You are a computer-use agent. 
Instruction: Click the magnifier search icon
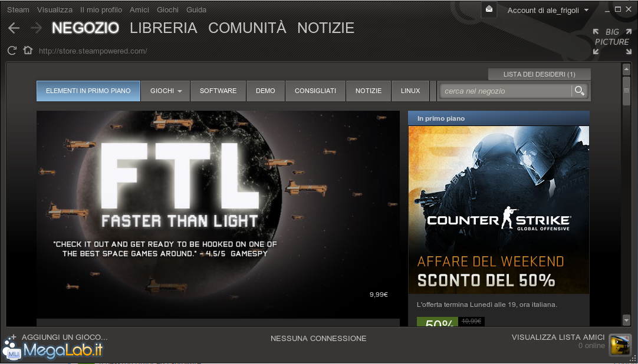[x=580, y=91]
